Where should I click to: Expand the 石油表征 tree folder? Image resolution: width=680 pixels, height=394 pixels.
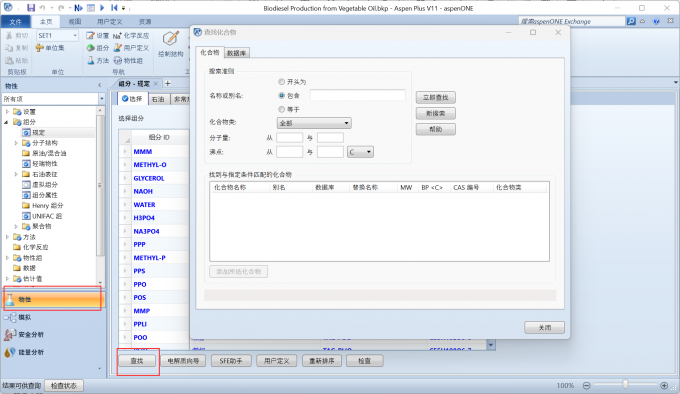tap(16, 174)
